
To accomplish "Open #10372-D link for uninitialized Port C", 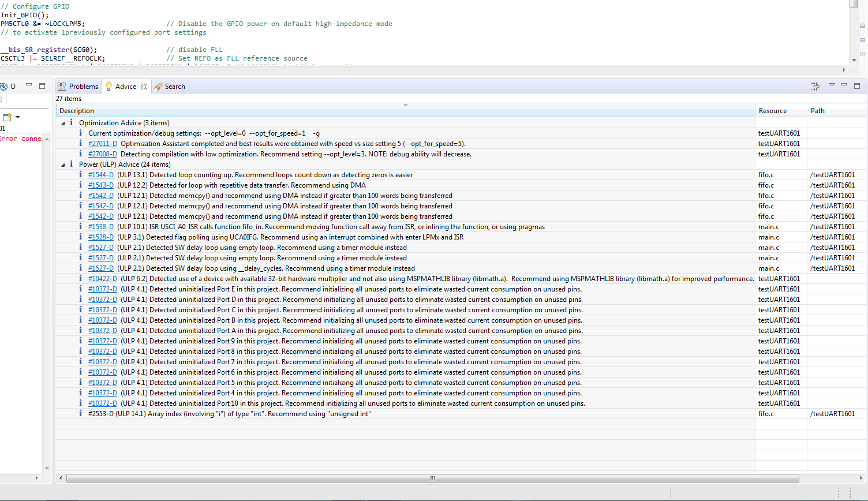I will click(x=103, y=310).
